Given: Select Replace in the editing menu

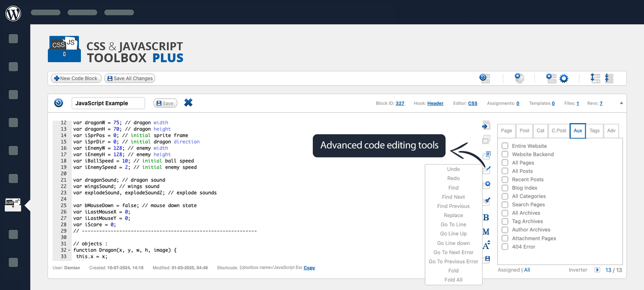Looking at the screenshot, I should [x=453, y=215].
